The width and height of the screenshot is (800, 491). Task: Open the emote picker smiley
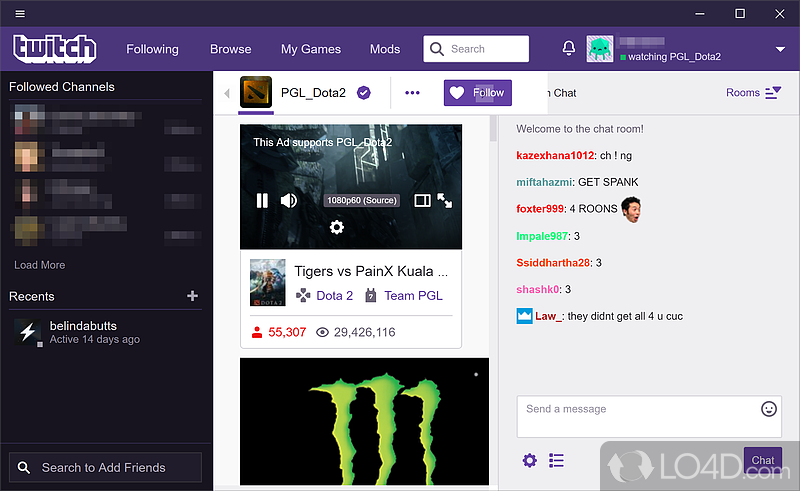click(x=769, y=409)
